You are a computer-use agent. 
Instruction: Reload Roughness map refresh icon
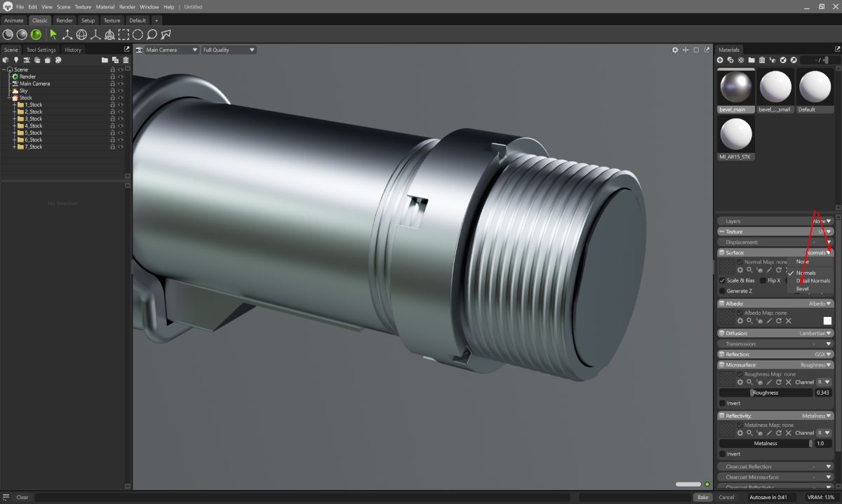click(x=779, y=382)
